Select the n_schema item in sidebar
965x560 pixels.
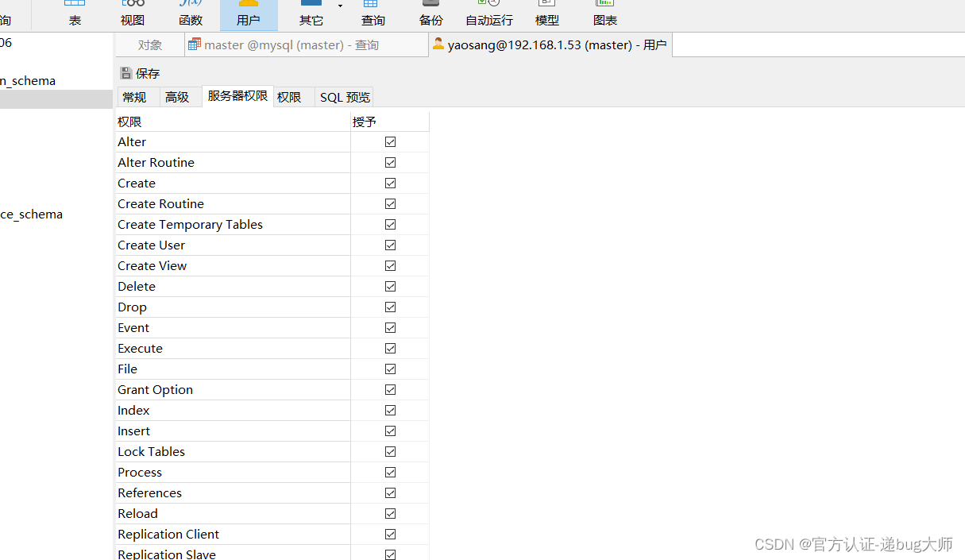(28, 81)
